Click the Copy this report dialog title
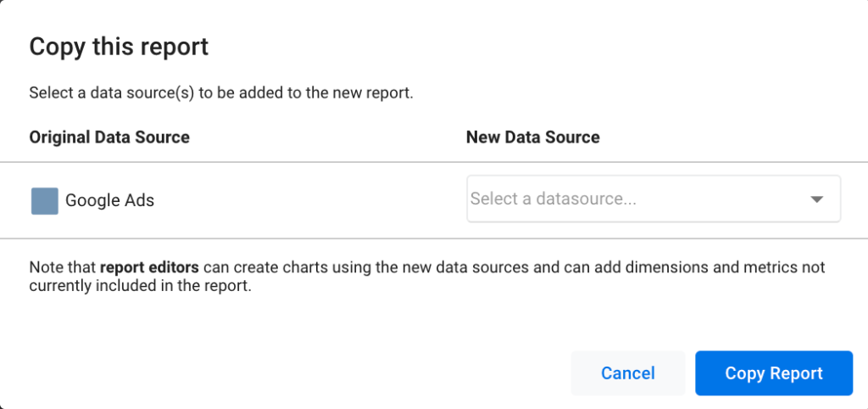 click(x=119, y=48)
